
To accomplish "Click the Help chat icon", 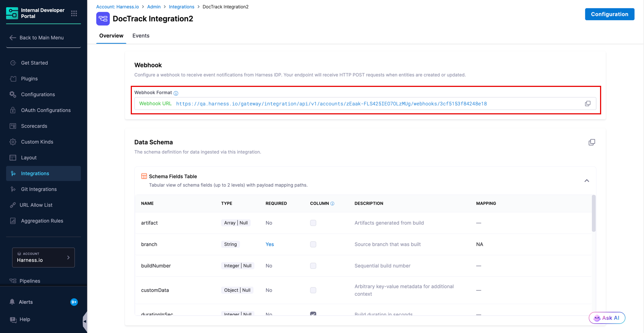I will pyautogui.click(x=13, y=319).
